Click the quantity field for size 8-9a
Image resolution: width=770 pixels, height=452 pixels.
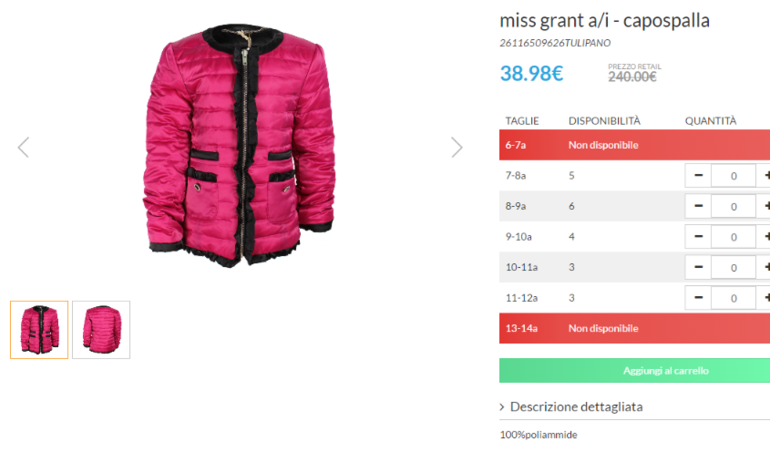(x=733, y=206)
